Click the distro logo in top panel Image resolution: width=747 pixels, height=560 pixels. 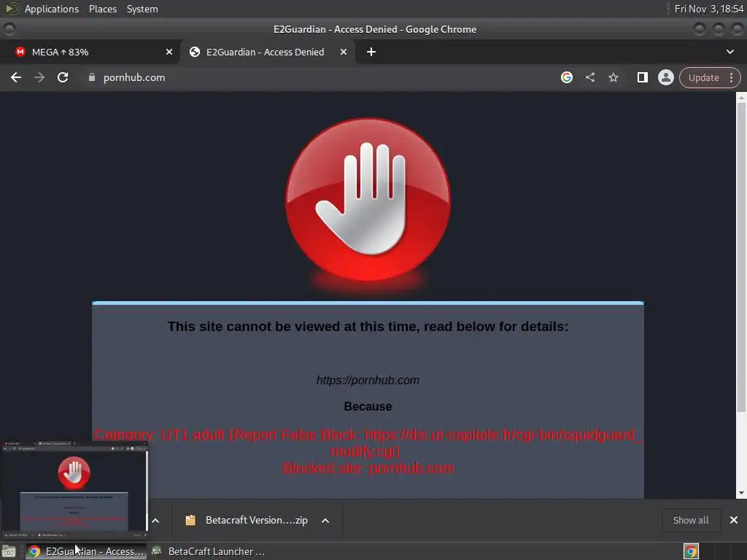[x=12, y=9]
